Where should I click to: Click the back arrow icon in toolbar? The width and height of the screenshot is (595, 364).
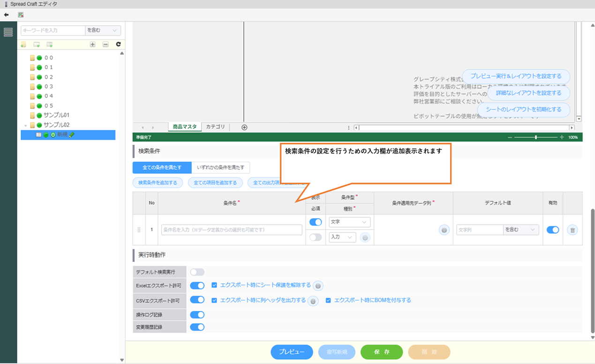click(x=6, y=15)
